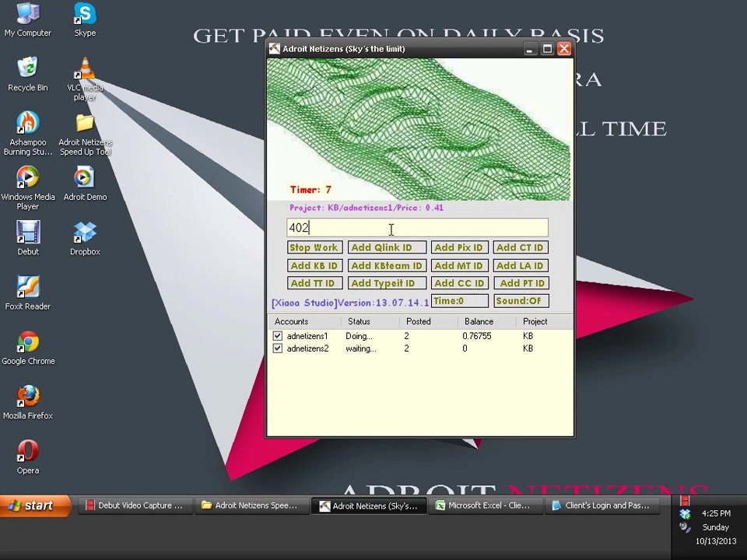Switch to Adroit Netizens Speed folder taskbar item
The width and height of the screenshot is (747, 560).
coord(251,506)
